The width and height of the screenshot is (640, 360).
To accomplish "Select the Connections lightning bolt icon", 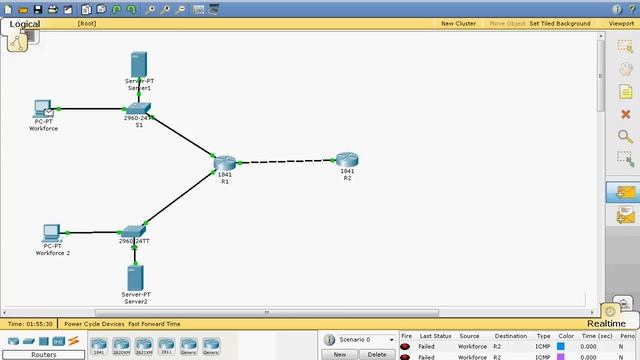I will [x=73, y=340].
